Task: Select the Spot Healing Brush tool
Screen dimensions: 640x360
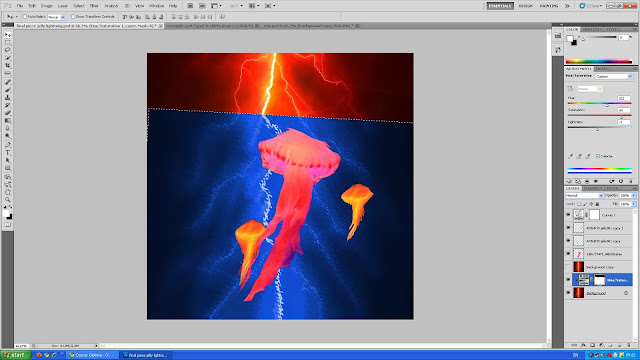Action: pos(8,82)
